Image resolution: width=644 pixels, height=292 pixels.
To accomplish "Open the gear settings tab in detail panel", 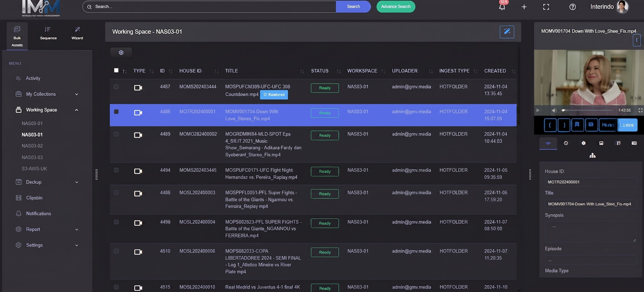I will pyautogui.click(x=583, y=143).
